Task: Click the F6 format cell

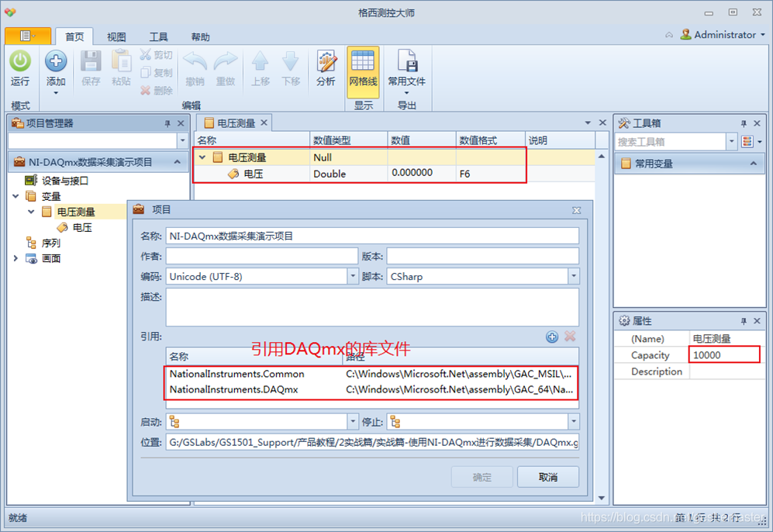Action: tap(490, 174)
